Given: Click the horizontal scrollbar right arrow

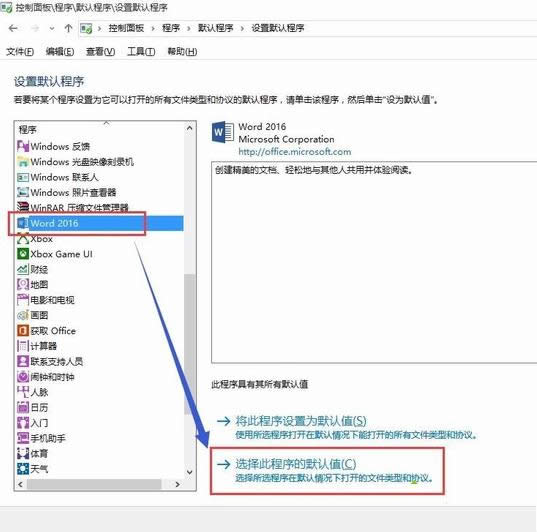Looking at the screenshot, I should click(177, 484).
